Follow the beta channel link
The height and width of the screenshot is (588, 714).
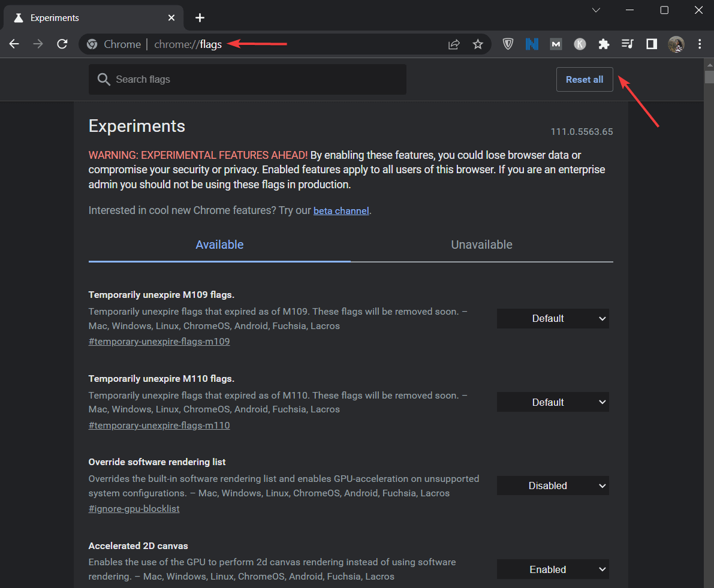point(341,211)
